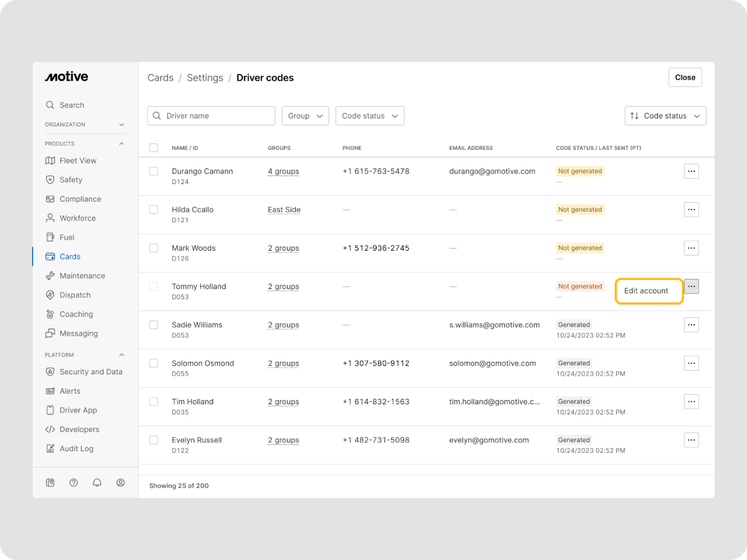Click the Safety shield icon

(x=50, y=180)
